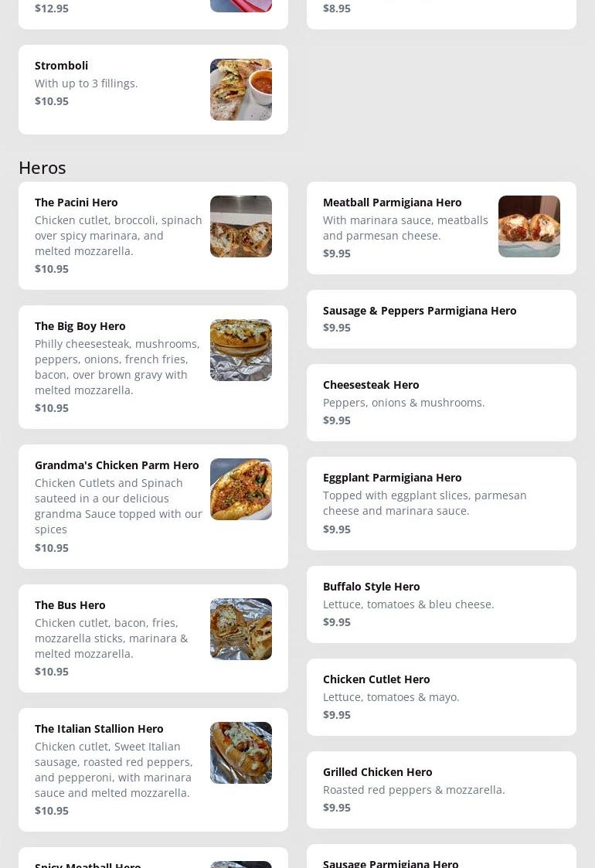Open The Italian Stallion Hero title

click(x=99, y=729)
